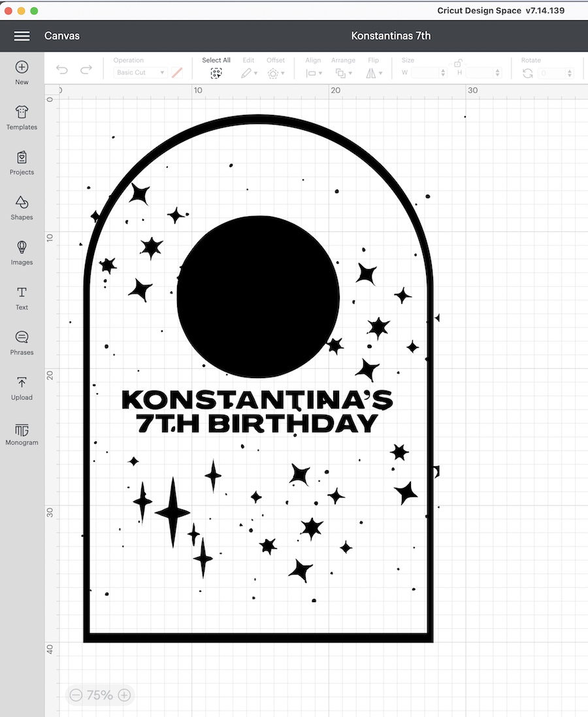Zoom out with the minus button
The image size is (588, 717).
click(76, 695)
